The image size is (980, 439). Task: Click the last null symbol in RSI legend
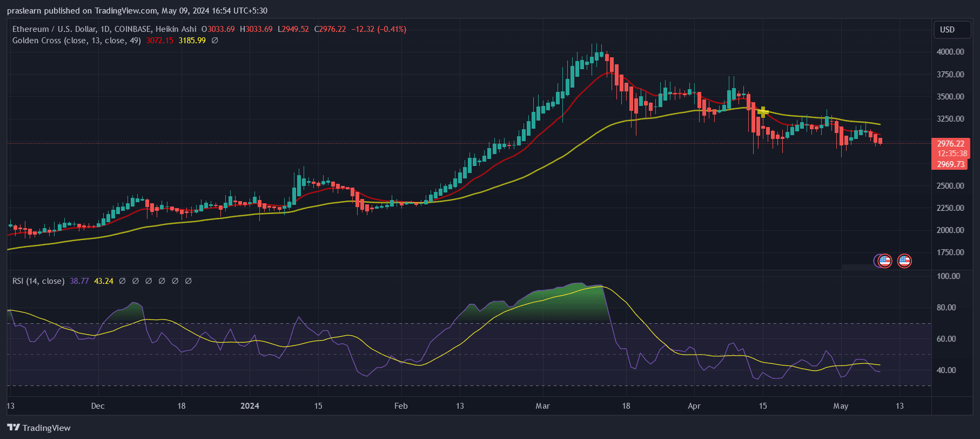(x=188, y=281)
